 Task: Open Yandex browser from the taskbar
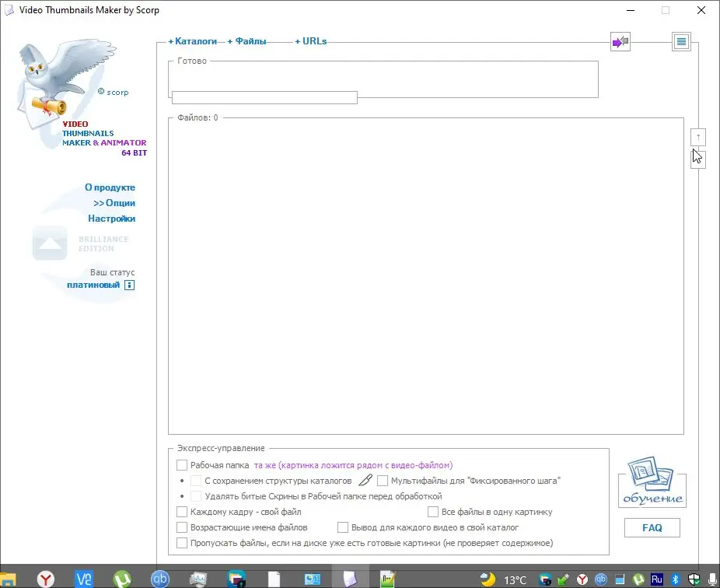pos(45,579)
